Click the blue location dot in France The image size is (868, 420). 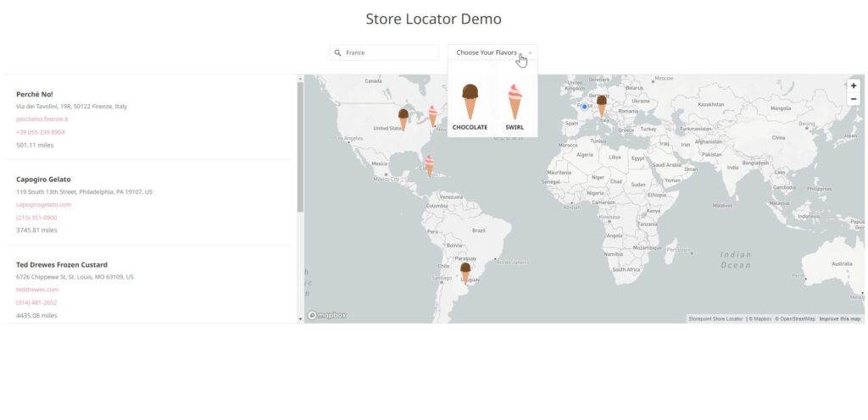tap(584, 107)
